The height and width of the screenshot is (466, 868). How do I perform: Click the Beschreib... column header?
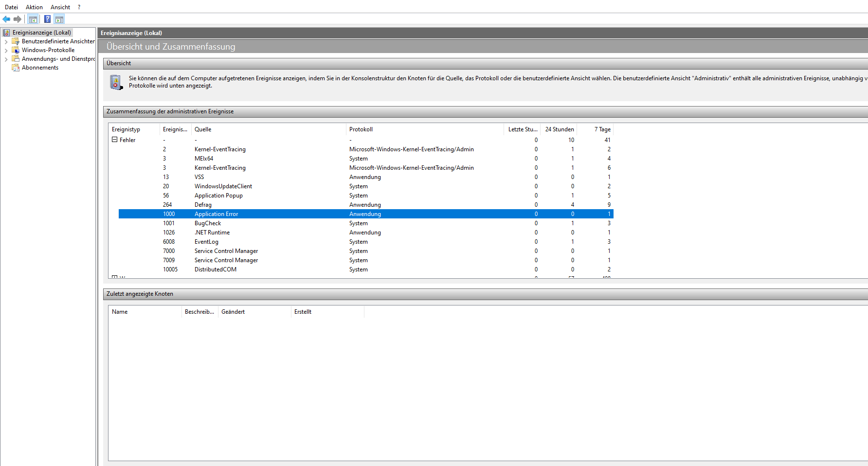click(x=200, y=312)
